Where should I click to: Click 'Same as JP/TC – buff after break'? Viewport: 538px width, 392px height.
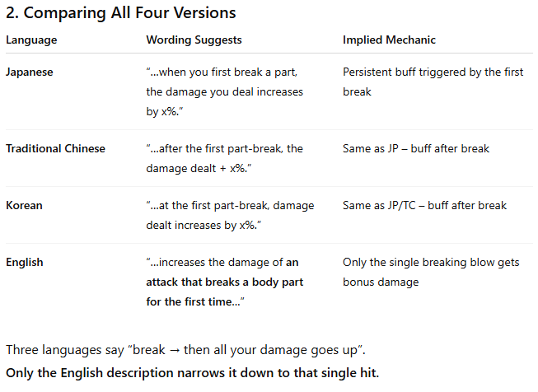coord(424,205)
